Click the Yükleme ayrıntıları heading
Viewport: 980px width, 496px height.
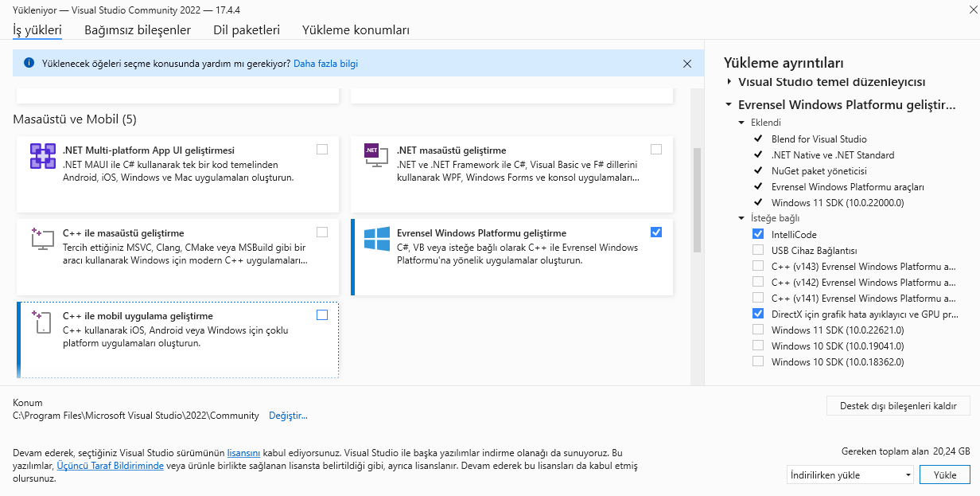[x=784, y=63]
